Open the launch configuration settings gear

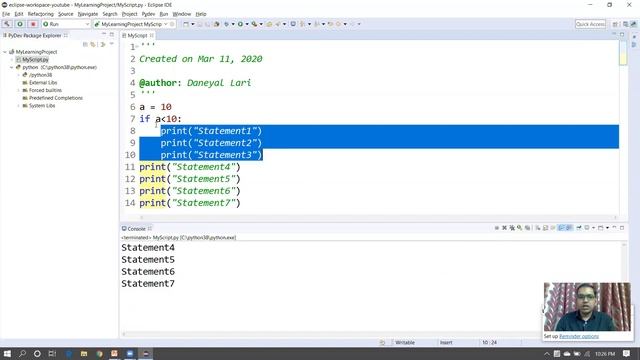tap(172, 24)
